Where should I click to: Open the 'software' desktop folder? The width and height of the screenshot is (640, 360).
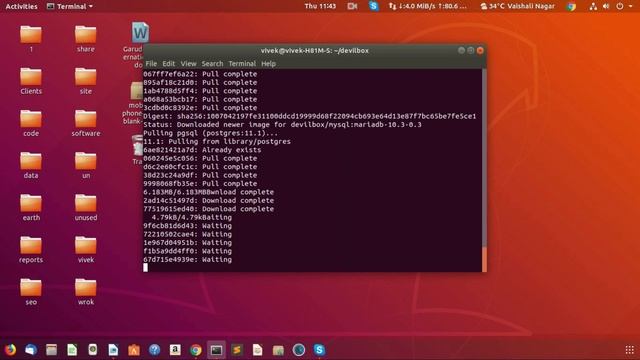pyautogui.click(x=86, y=123)
